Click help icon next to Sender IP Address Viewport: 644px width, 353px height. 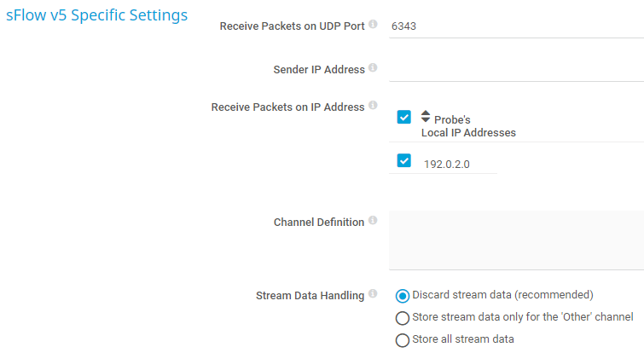[x=374, y=68]
